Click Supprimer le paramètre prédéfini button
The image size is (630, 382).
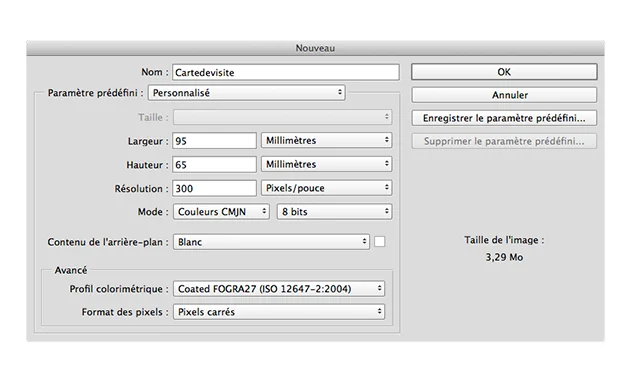click(x=504, y=141)
